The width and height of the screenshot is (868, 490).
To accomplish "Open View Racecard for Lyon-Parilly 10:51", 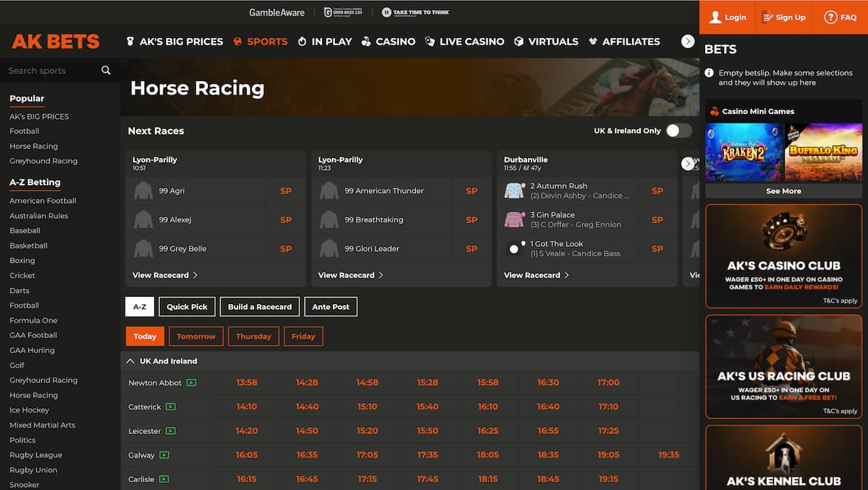I will pos(165,275).
